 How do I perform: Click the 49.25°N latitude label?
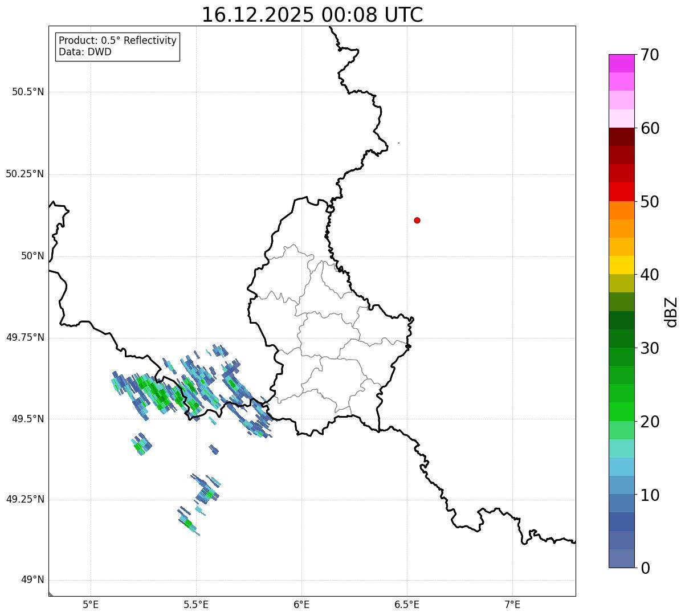(25, 499)
